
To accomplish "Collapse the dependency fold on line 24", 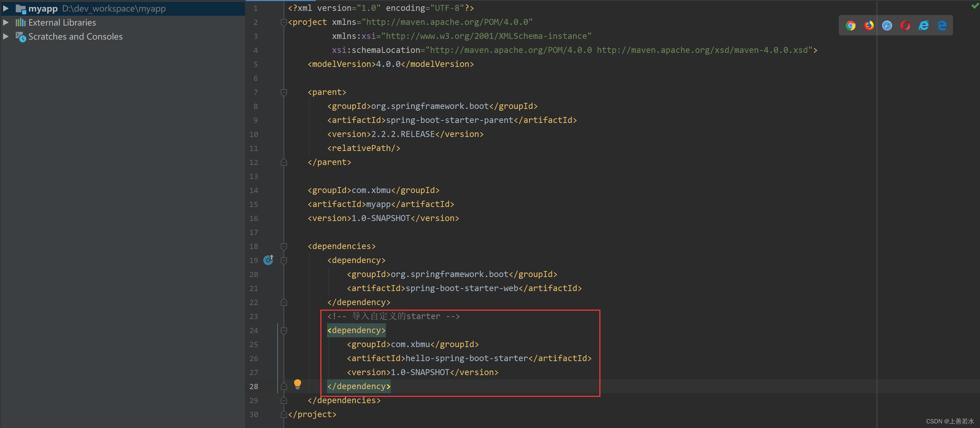I will [x=284, y=331].
